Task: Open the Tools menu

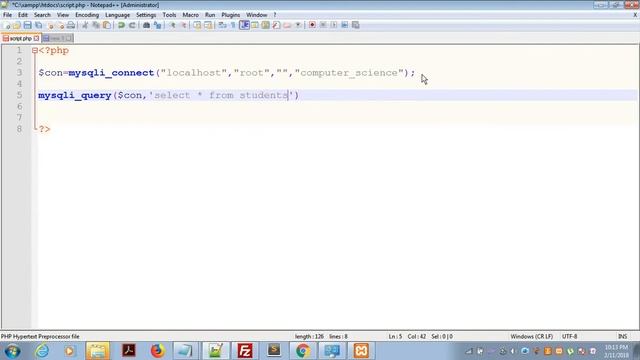Action: click(169, 15)
